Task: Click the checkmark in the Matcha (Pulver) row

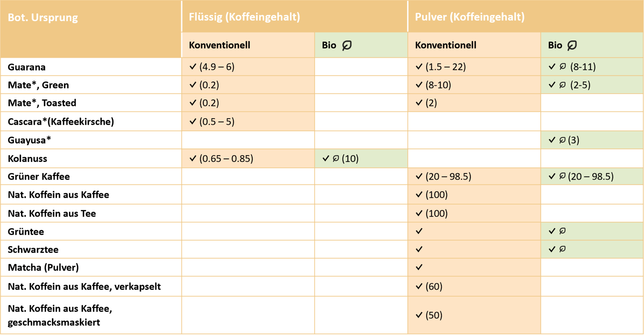Action: [x=419, y=267]
